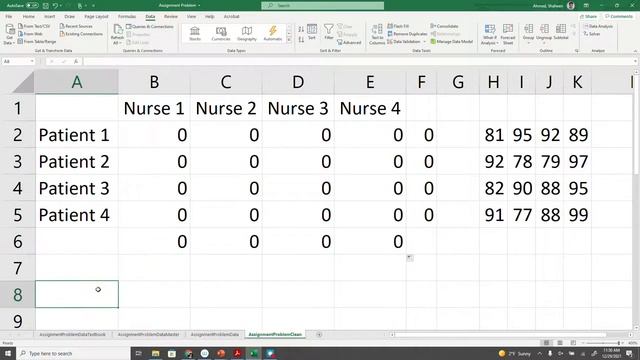Open the Acrobat ribbon tab
The image size is (640, 360).
231,17
